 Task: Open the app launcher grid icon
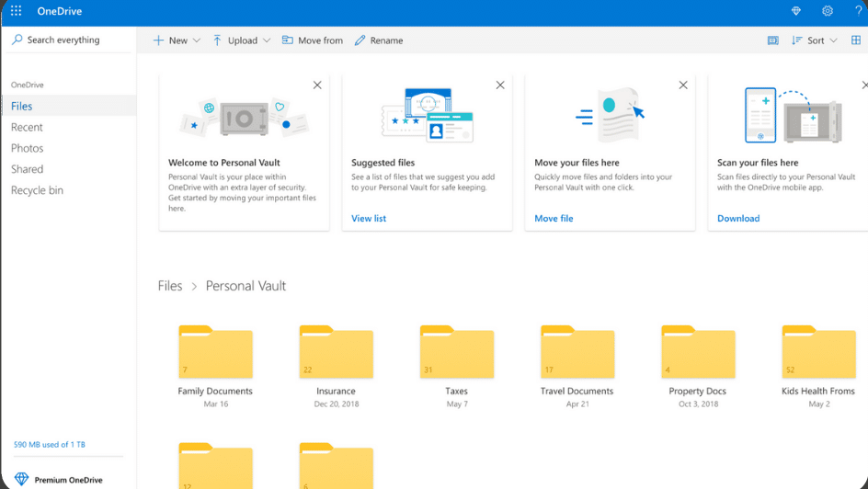coord(16,10)
